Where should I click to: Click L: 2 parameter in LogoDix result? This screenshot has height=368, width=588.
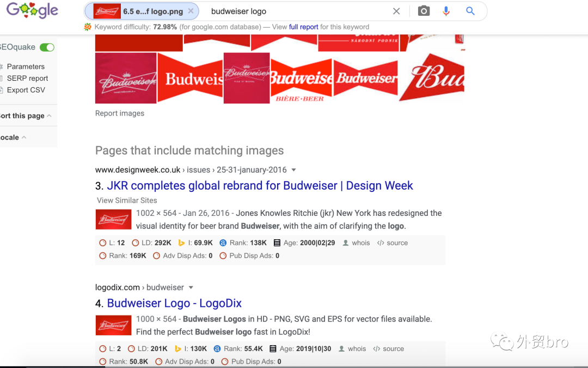[110, 348]
